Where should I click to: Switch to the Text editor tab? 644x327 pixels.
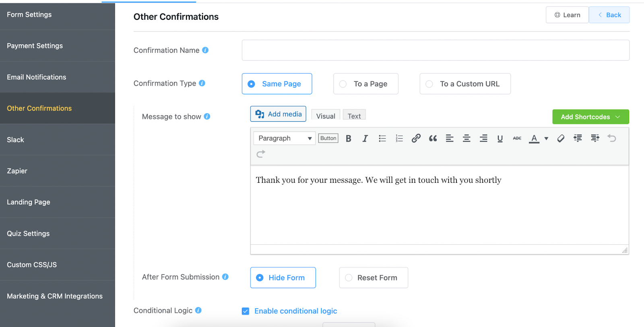click(x=354, y=116)
